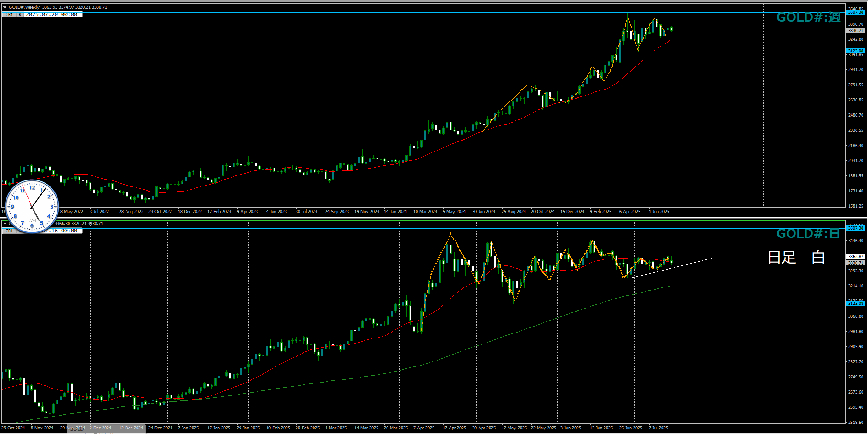Click the 3330.71 current price on daily chart

tap(856, 263)
